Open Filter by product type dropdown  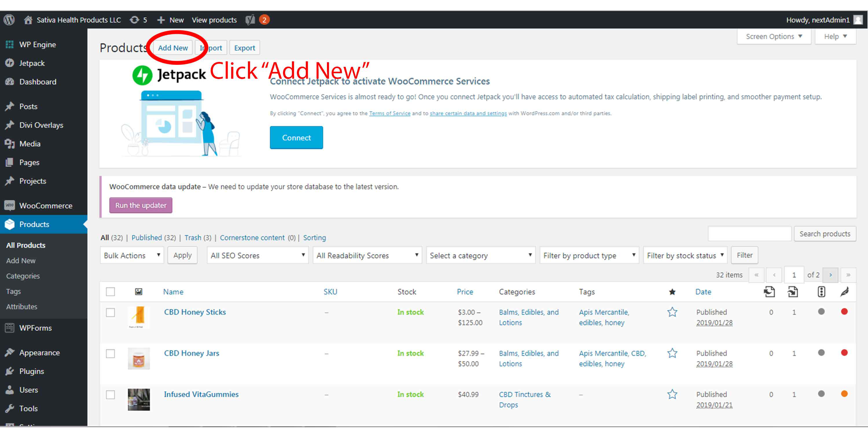click(x=589, y=255)
